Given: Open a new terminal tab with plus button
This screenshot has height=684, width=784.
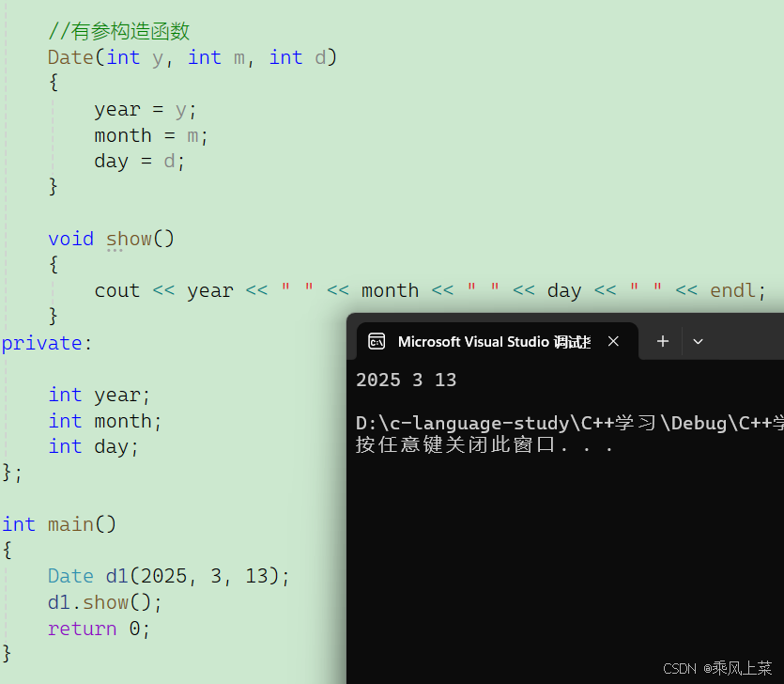Looking at the screenshot, I should coord(663,341).
